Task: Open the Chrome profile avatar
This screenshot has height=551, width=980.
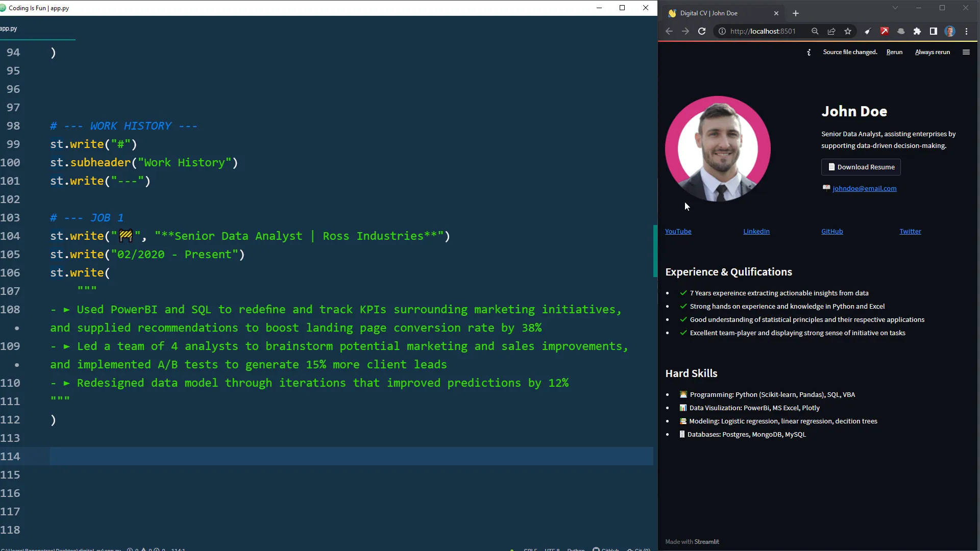Action: [x=950, y=31]
